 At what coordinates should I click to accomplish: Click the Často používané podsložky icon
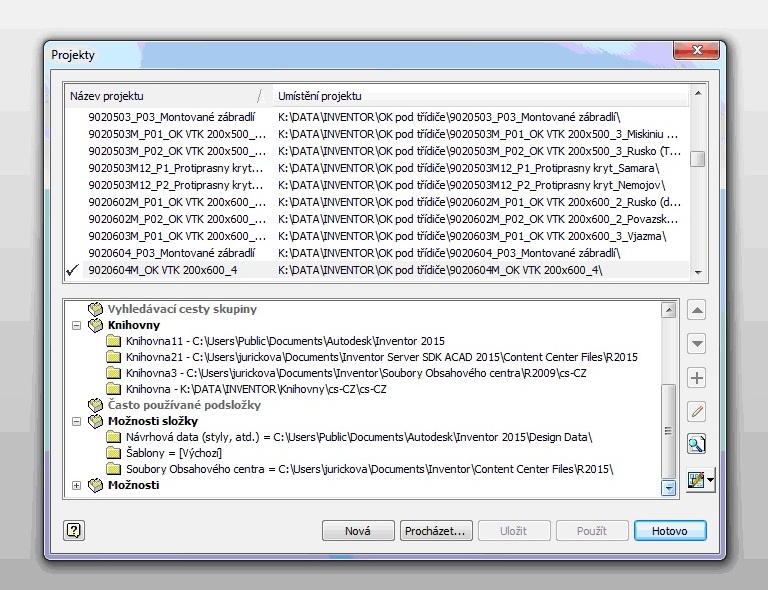pos(96,405)
